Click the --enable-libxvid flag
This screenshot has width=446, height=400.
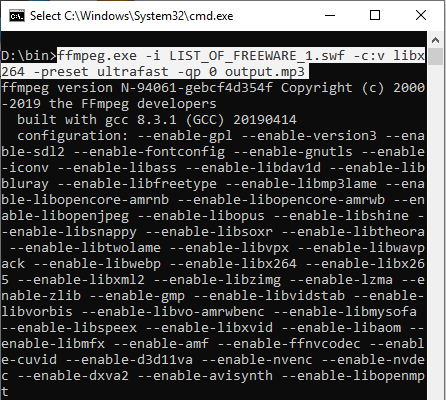coord(209,328)
